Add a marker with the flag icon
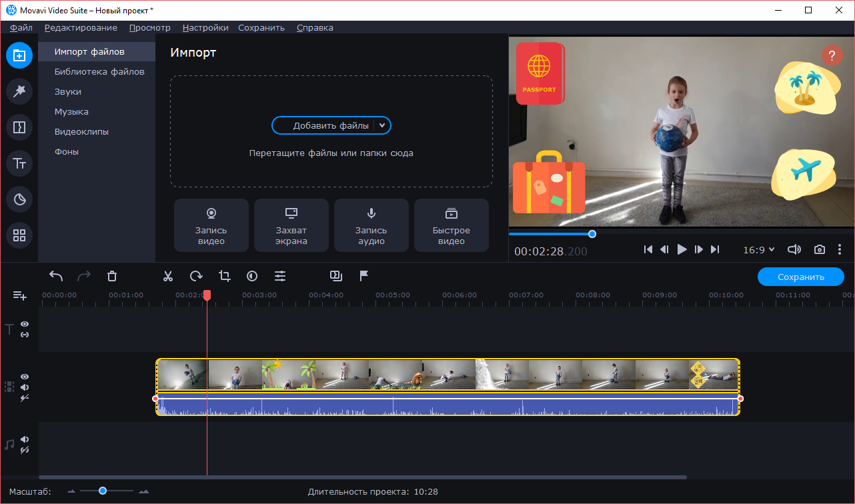The image size is (855, 504). (x=364, y=276)
